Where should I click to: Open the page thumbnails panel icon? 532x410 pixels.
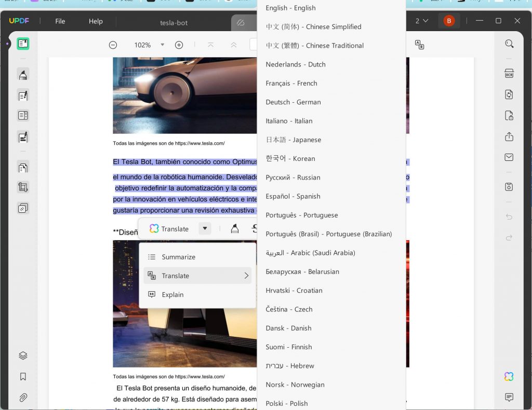pos(23,356)
